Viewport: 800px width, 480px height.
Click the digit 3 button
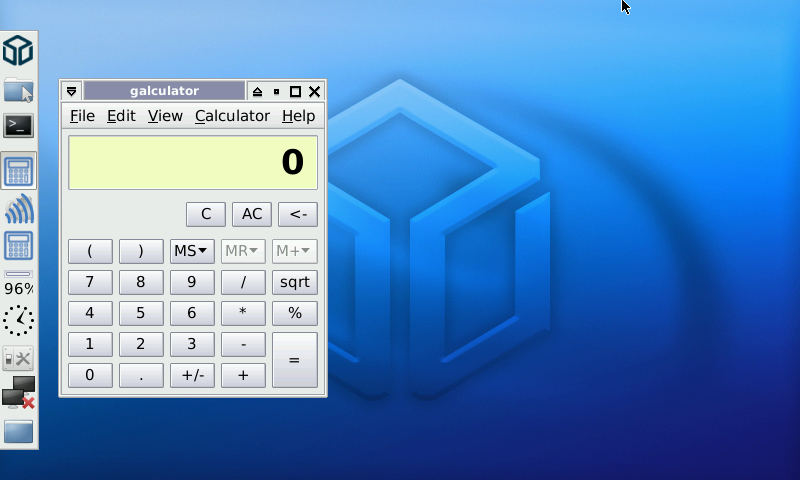[192, 344]
